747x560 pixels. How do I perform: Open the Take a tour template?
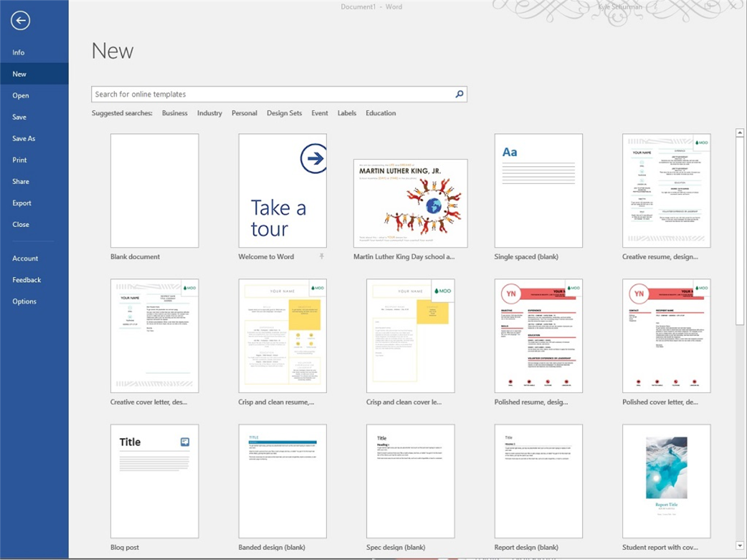coord(283,191)
